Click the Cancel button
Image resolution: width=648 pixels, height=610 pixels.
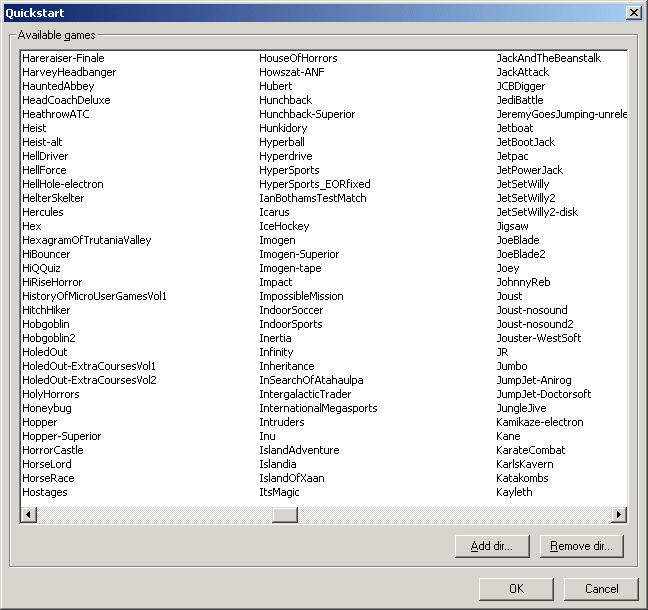[601, 589]
